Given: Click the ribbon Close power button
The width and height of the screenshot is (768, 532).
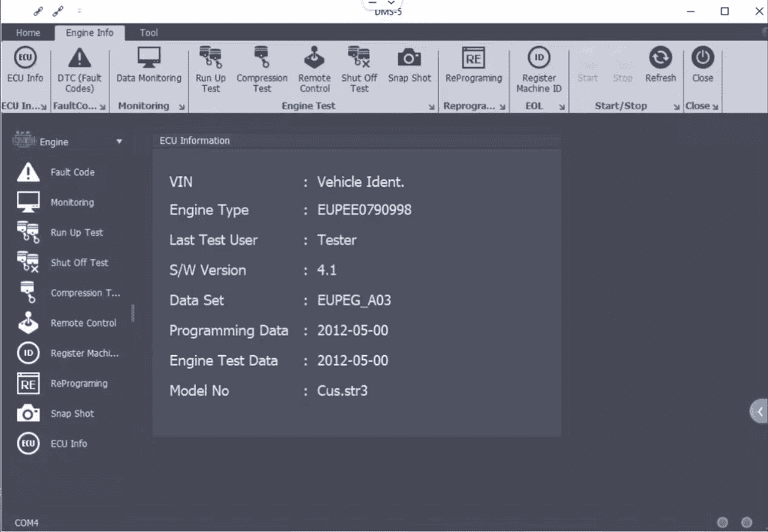Looking at the screenshot, I should coord(703,65).
